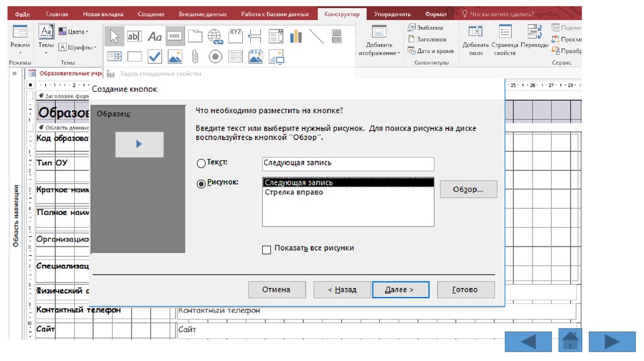Viewport: 644px width, 361px height.
Task: Choose the Line control tool
Action: [316, 36]
